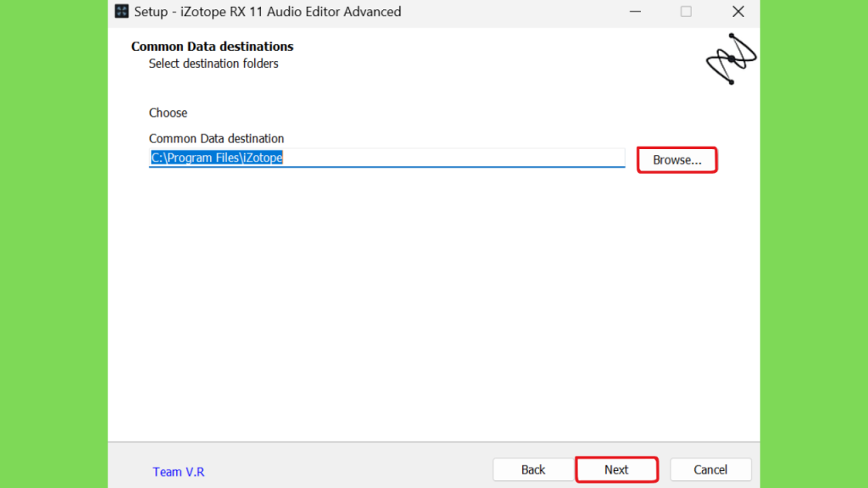Go Back to the previous setup page
Screen dimensions: 868x488
pyautogui.click(x=533, y=469)
